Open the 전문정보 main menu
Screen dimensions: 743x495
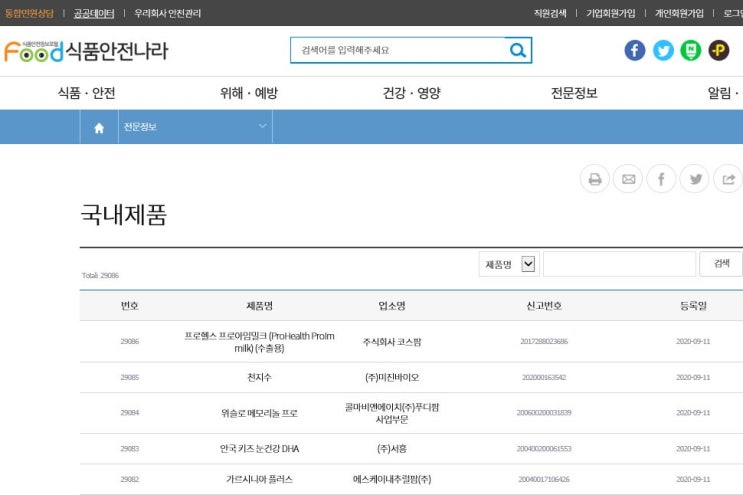574,93
